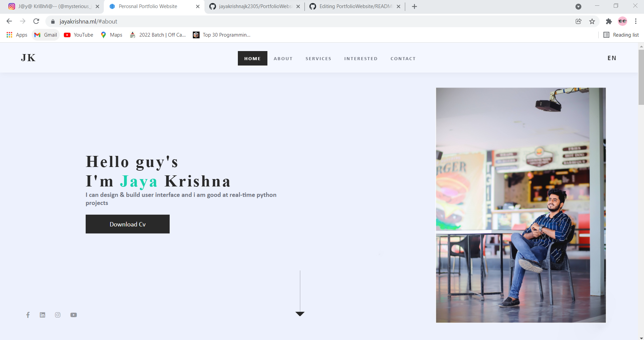644x340 pixels.
Task: Open the Facebook social icon
Action: tap(28, 315)
